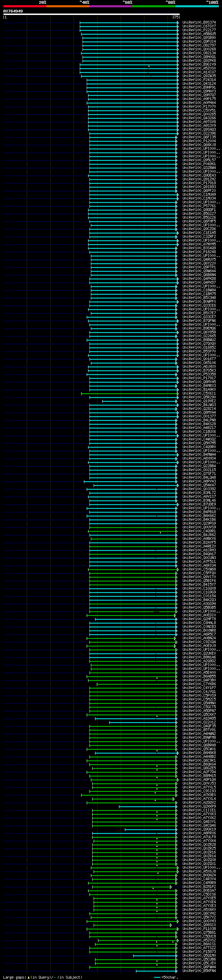Select label UniRef100_Q9ZW35

tap(199, 76)
